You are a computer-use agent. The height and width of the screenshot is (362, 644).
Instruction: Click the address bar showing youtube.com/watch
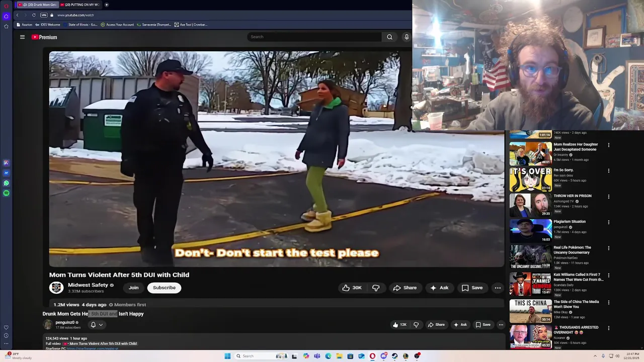(x=75, y=15)
